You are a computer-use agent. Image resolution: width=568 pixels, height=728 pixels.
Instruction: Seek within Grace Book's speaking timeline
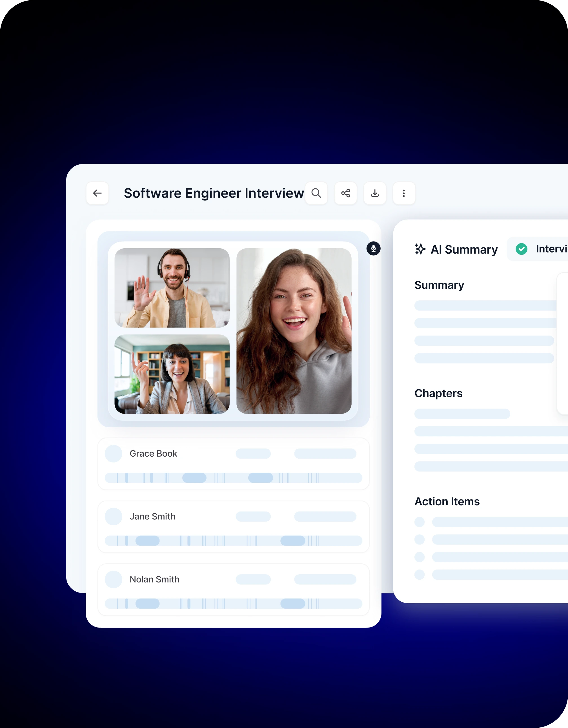pyautogui.click(x=233, y=478)
